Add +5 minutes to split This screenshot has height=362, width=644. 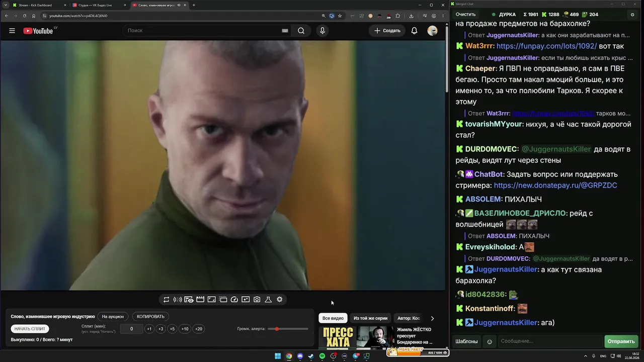172,329
